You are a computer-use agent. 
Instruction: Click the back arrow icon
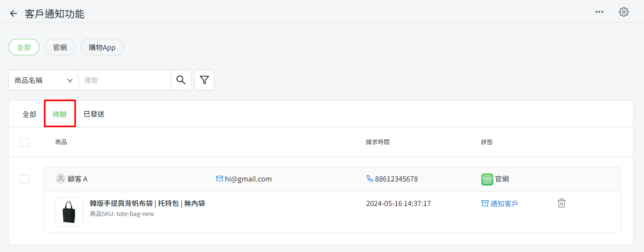click(x=14, y=14)
